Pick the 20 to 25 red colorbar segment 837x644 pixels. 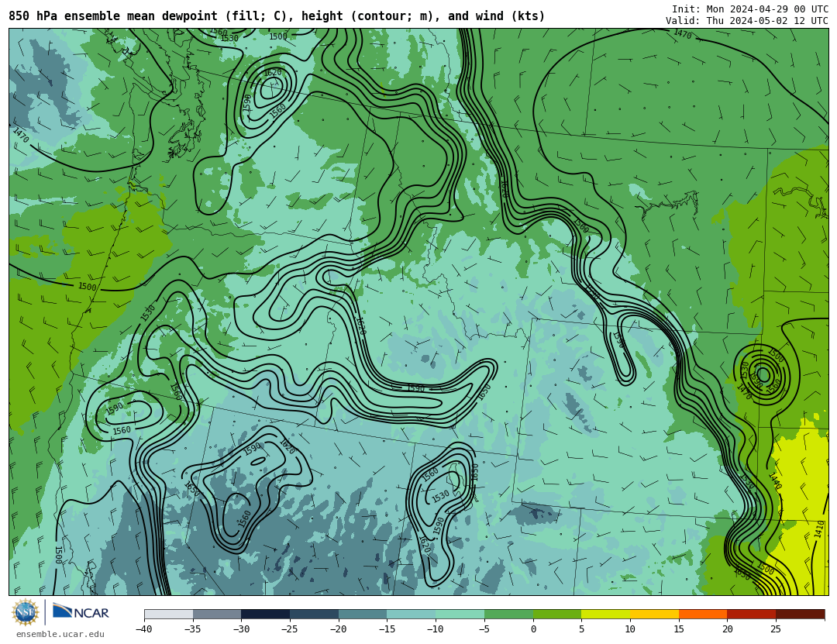752,614
